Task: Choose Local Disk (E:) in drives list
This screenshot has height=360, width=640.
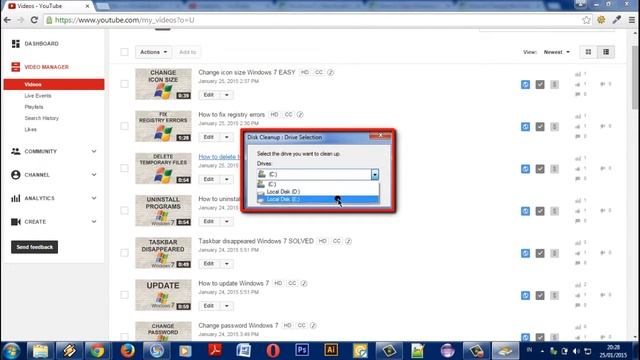Action: 318,199
